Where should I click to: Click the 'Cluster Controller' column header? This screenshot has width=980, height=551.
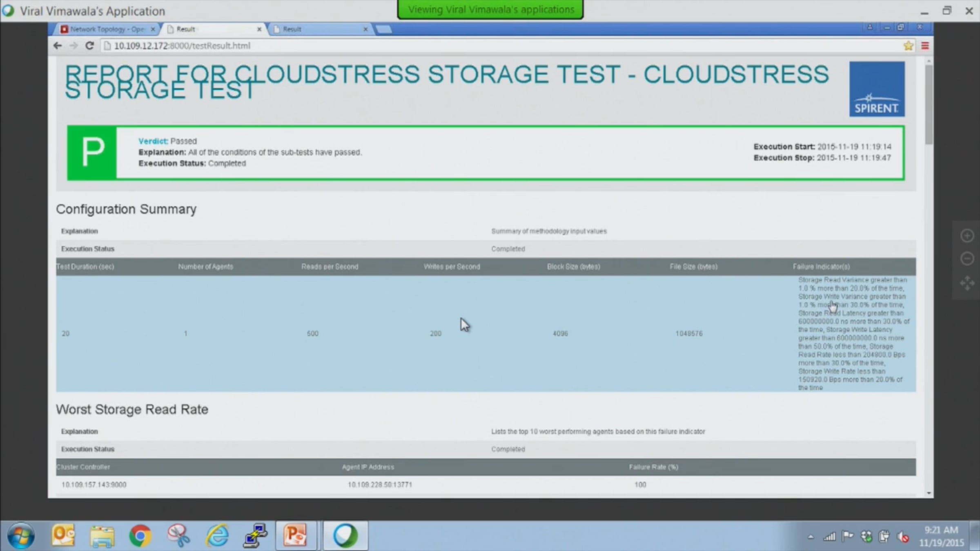(x=83, y=467)
